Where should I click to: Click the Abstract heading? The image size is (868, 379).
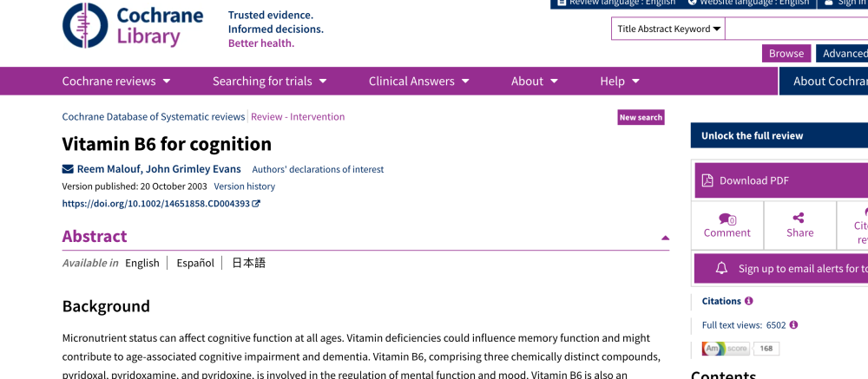click(x=95, y=236)
